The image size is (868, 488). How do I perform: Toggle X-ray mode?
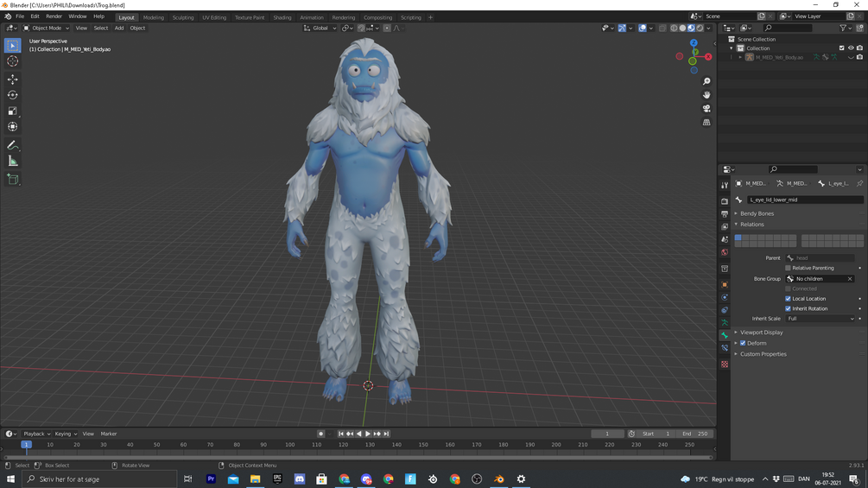pos(662,29)
